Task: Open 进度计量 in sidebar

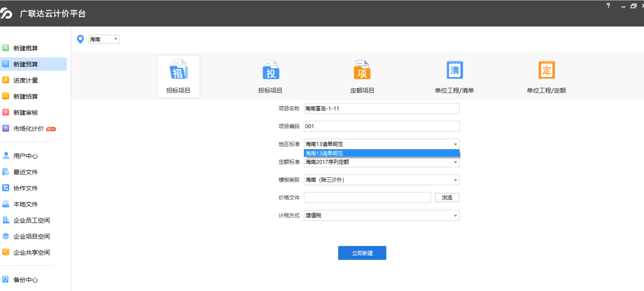Action: pyautogui.click(x=26, y=80)
